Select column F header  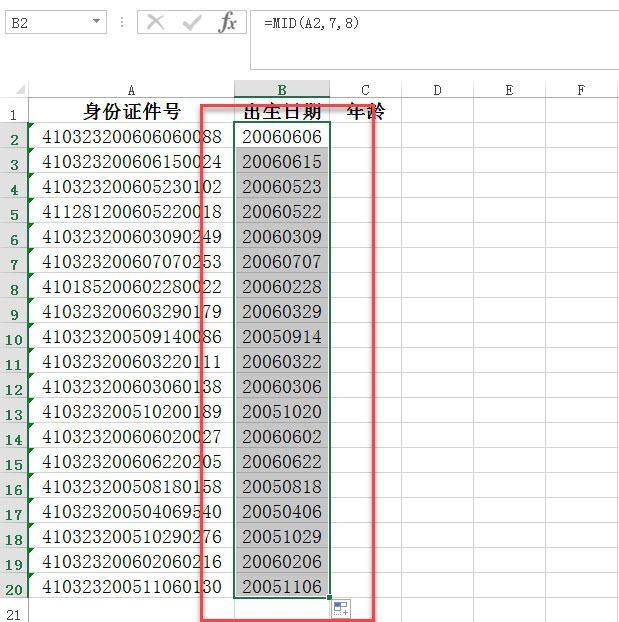point(582,90)
